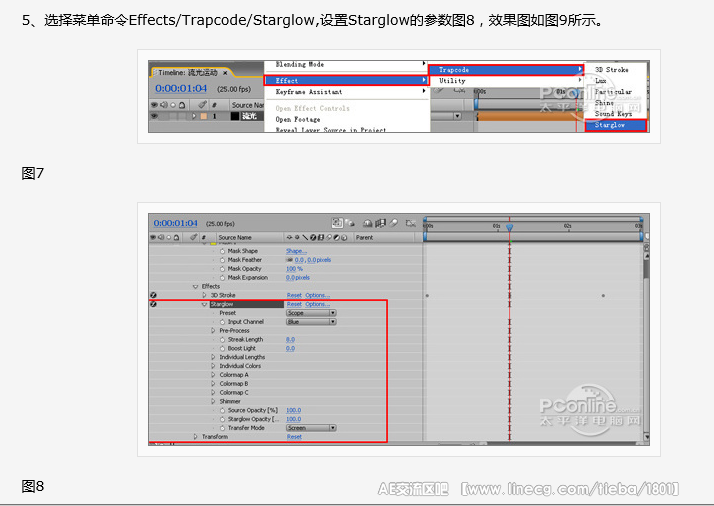
Task: Click Reset link for the Starglow effect
Action: (294, 304)
